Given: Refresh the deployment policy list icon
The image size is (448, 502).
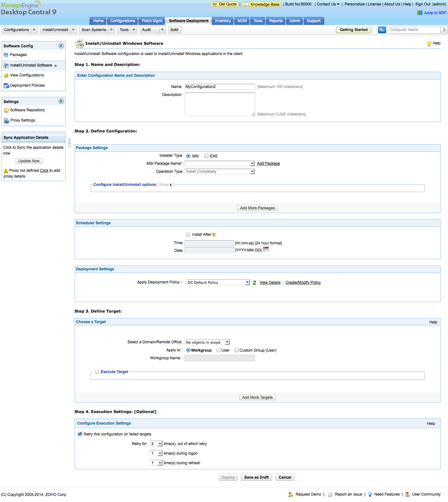Looking at the screenshot, I should (254, 283).
